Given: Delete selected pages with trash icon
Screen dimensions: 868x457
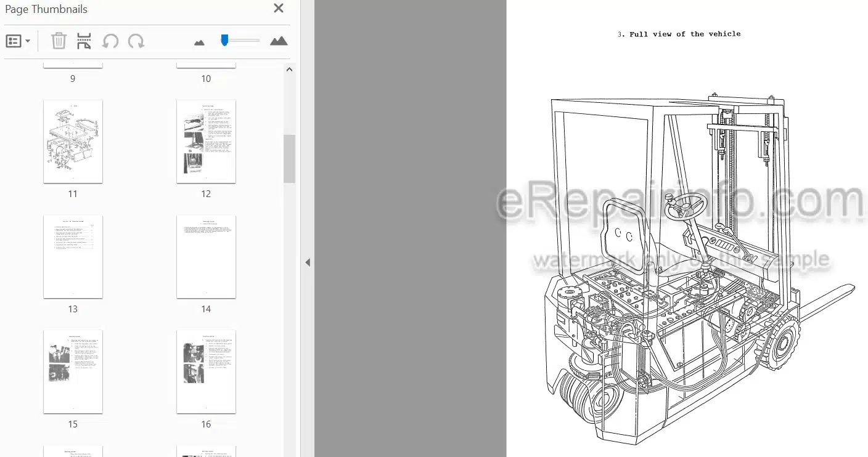Looking at the screenshot, I should click(x=59, y=41).
